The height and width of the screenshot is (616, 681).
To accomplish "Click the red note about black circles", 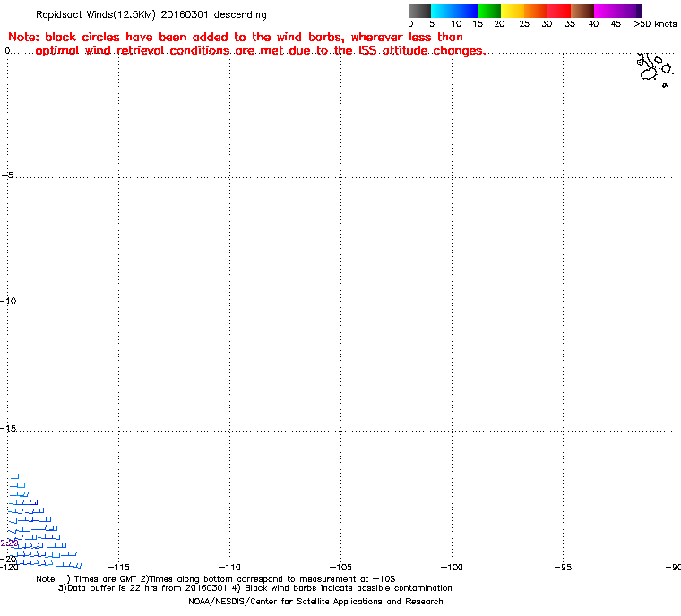I will click(246, 44).
